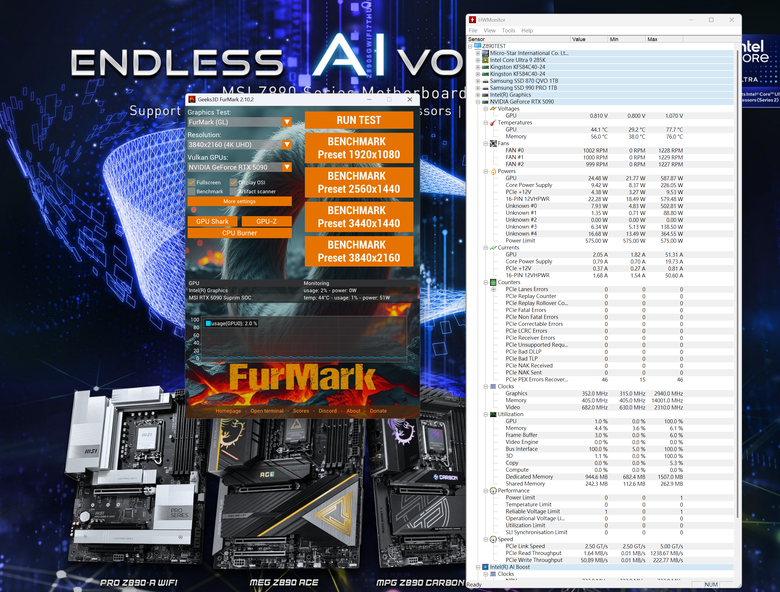Start Benchmark Preset 3440x1440
The image size is (780, 592).
[359, 216]
